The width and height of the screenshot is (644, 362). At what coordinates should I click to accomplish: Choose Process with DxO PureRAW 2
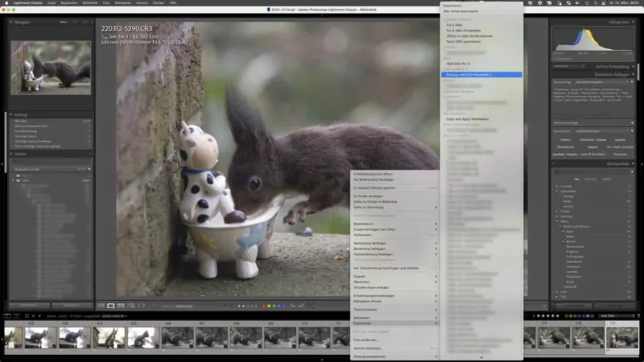[x=481, y=75]
